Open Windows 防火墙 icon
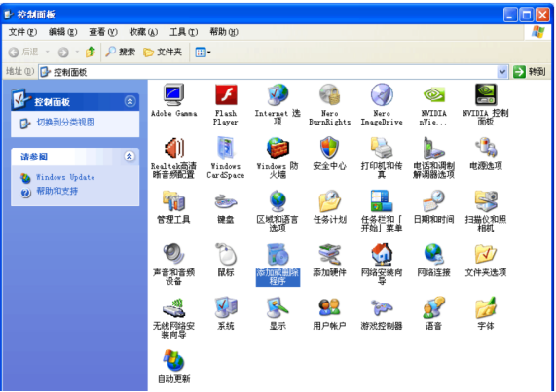This screenshot has height=392, width=556. click(278, 148)
